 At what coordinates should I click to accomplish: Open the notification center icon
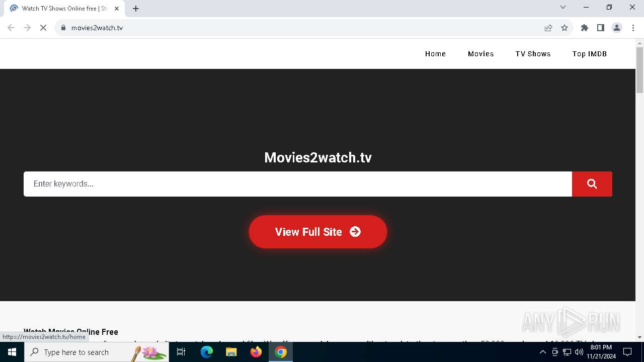[627, 352]
